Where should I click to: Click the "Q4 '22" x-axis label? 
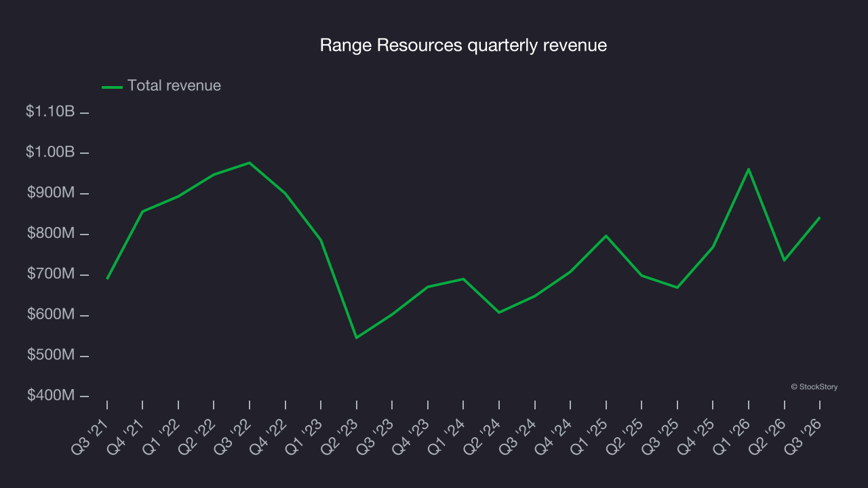pyautogui.click(x=269, y=437)
